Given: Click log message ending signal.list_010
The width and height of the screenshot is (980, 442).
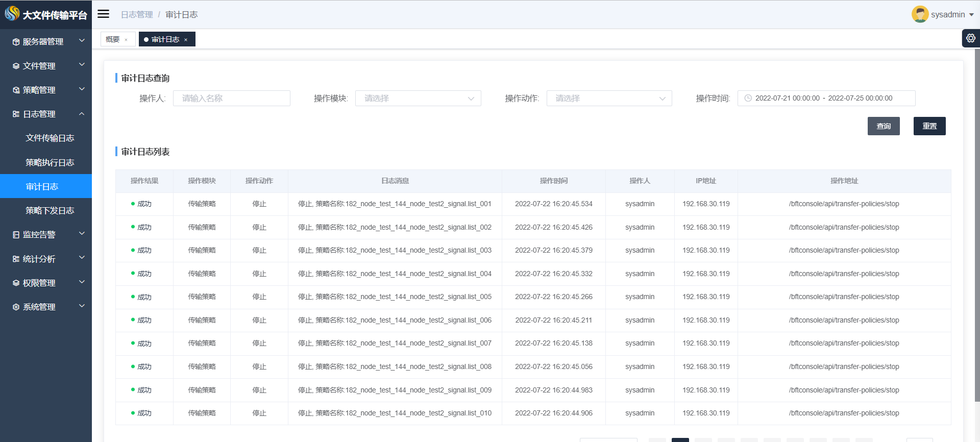Looking at the screenshot, I should tap(395, 413).
